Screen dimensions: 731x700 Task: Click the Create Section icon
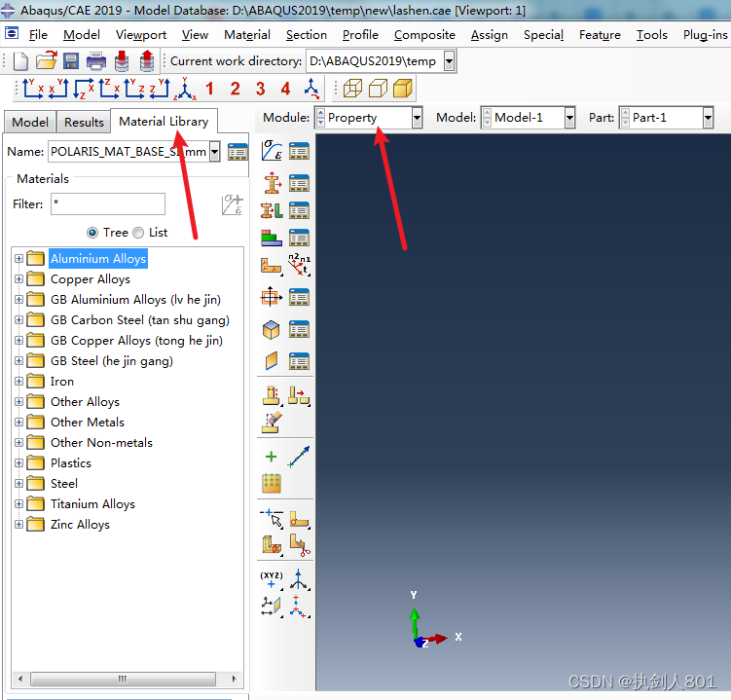(271, 181)
